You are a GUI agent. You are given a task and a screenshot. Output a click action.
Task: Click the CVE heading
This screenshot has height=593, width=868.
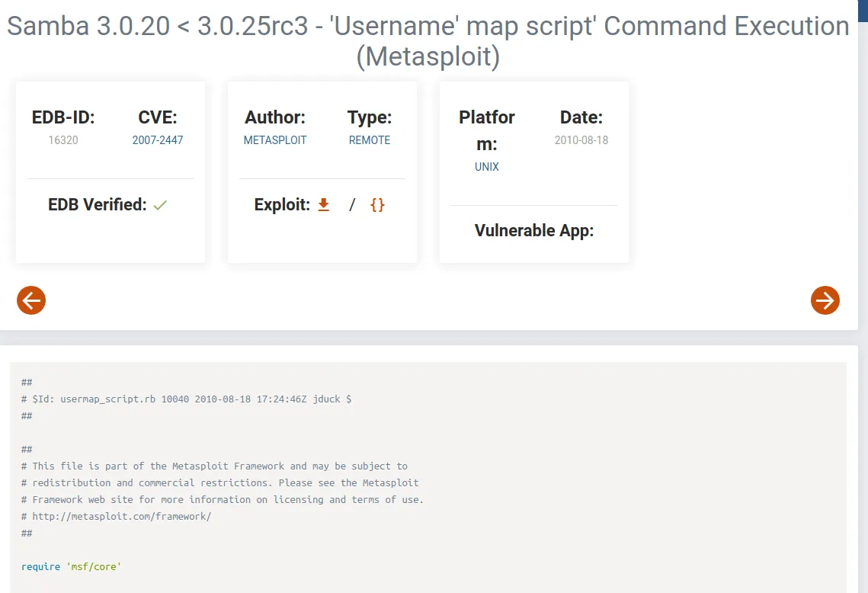[x=158, y=117]
